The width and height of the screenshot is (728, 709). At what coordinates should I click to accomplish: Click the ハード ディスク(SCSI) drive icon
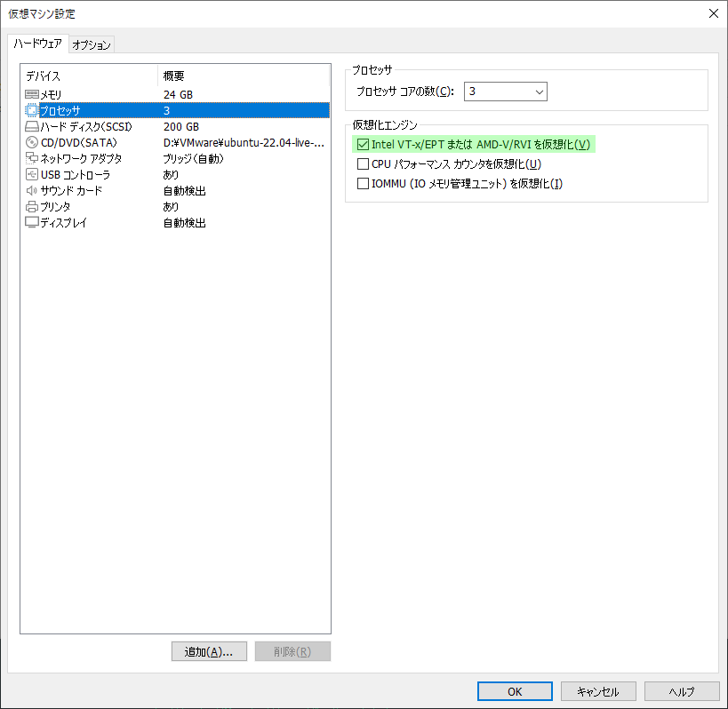click(32, 127)
